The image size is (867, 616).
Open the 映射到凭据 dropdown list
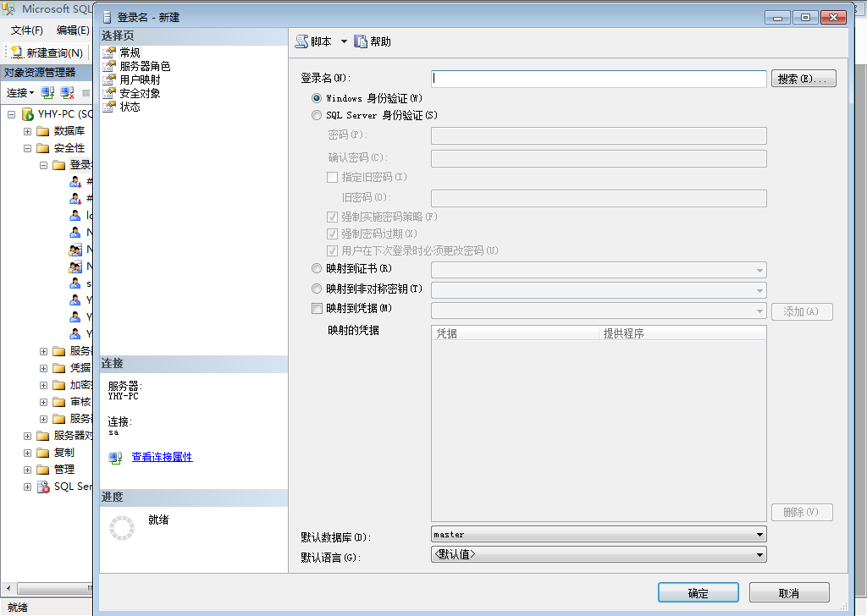[599, 311]
